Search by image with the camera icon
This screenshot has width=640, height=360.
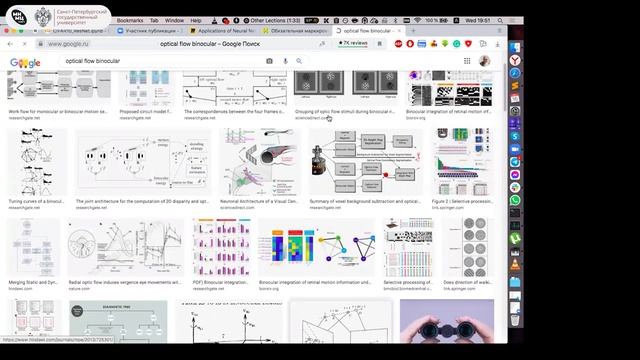[269, 61]
